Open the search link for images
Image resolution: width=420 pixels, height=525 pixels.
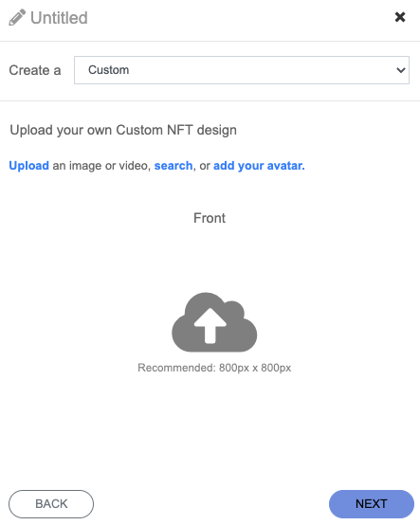tap(173, 166)
